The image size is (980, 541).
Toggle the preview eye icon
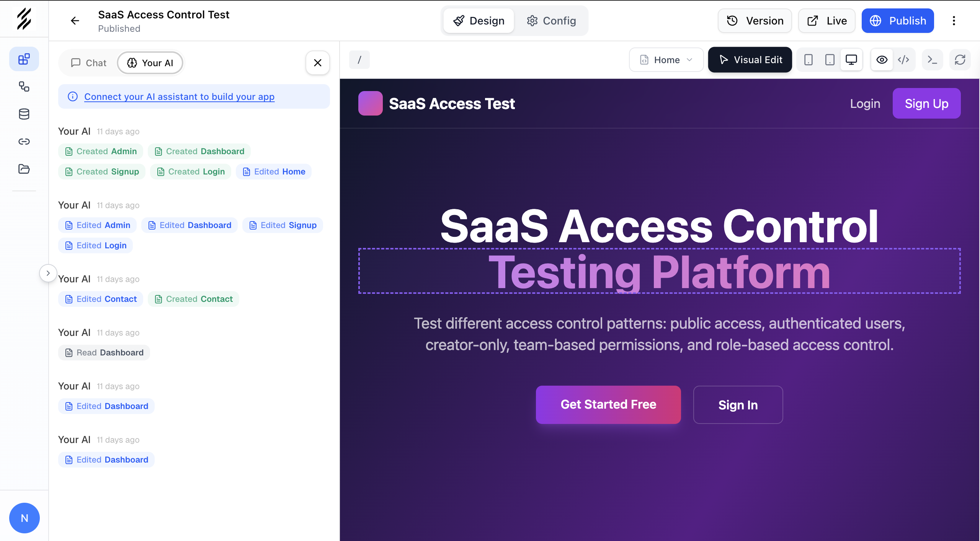882,60
